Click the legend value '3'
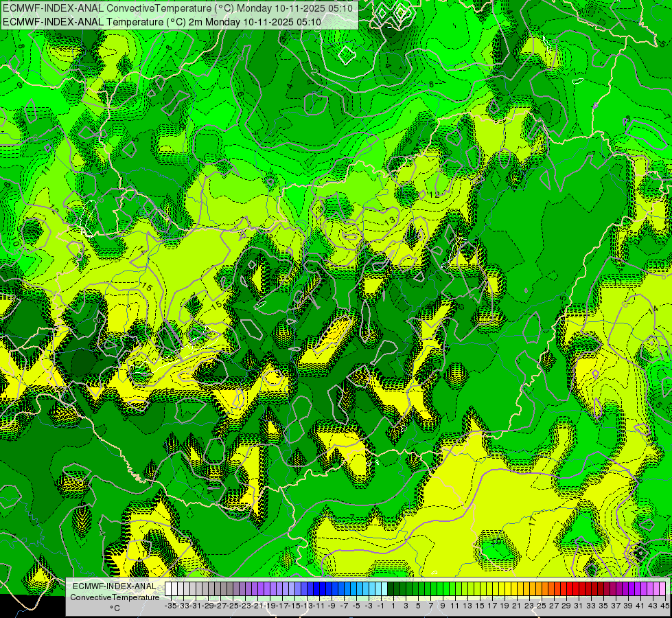672x618 pixels. (406, 606)
